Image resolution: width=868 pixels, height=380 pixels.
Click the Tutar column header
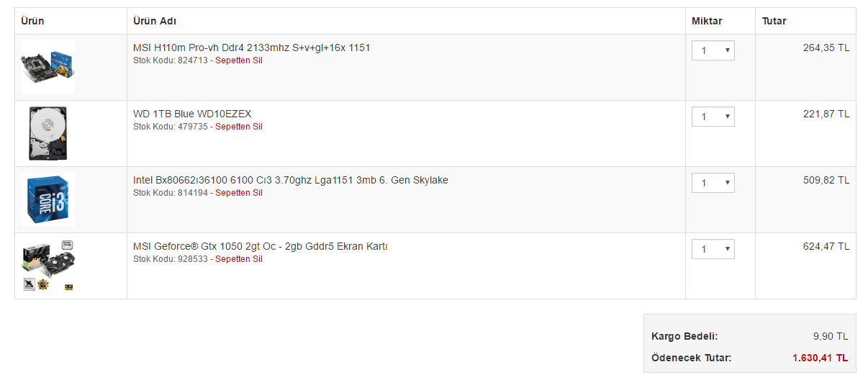tap(774, 21)
